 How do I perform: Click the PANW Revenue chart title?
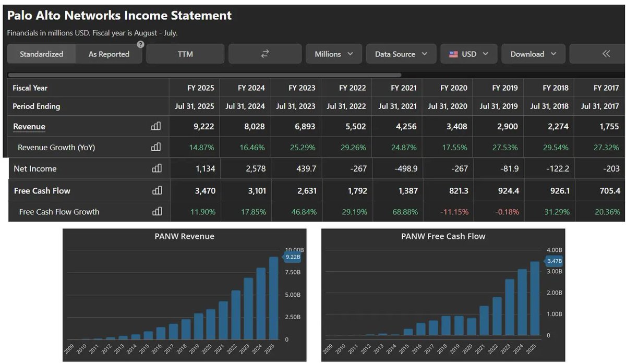pyautogui.click(x=185, y=236)
